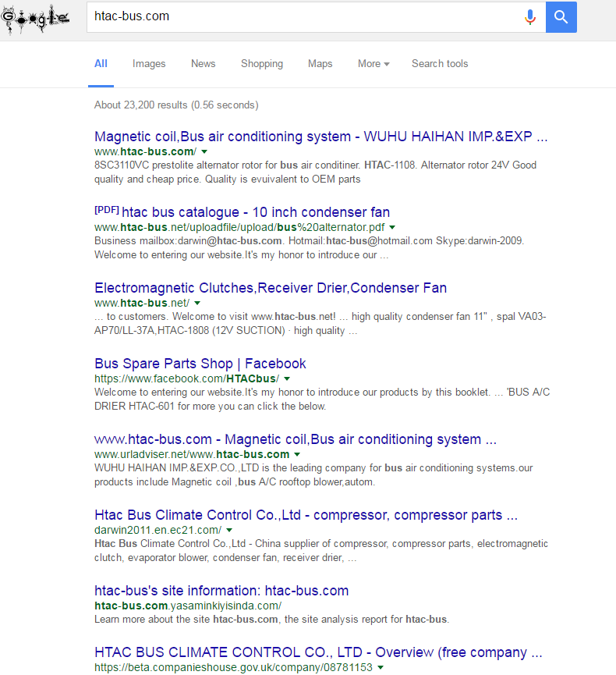616x675 pixels.
Task: Click the htac-bus.com.yasaminkiyisinda.com/ URL text
Action: coord(188,606)
